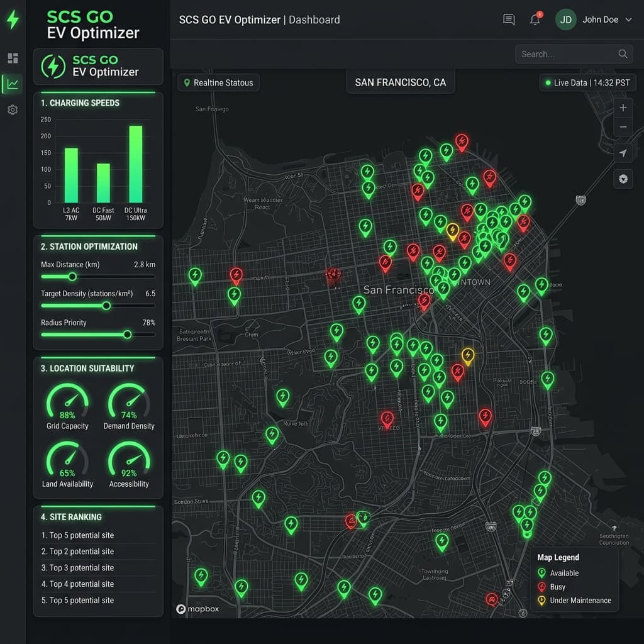Image resolution: width=644 pixels, height=644 pixels.
Task: Open the analytics chart icon in sidebar
Action: click(x=13, y=84)
